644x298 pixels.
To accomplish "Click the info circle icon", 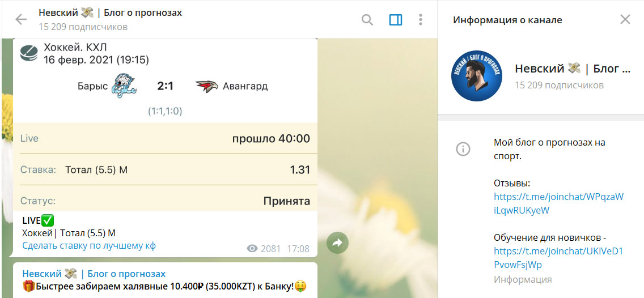I will pyautogui.click(x=463, y=149).
